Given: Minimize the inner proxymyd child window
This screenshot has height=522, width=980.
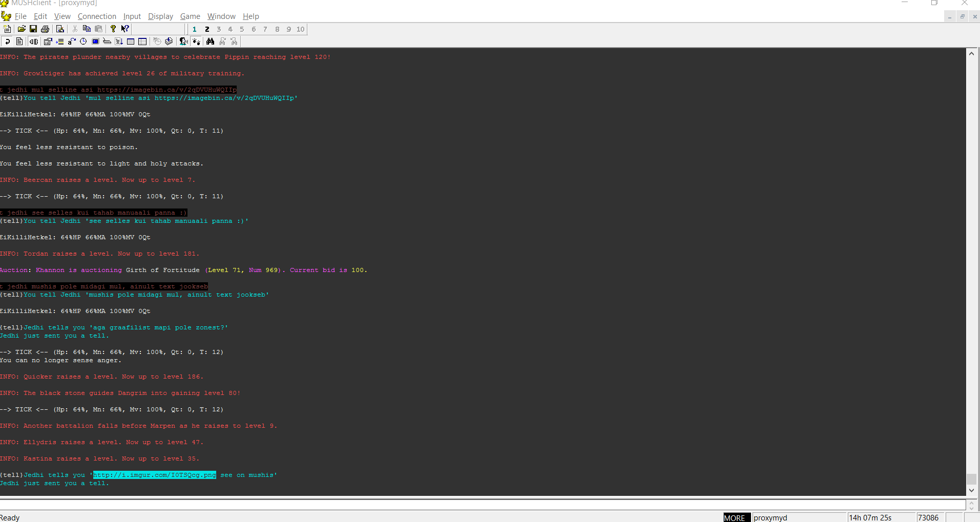Looking at the screenshot, I should pos(950,17).
